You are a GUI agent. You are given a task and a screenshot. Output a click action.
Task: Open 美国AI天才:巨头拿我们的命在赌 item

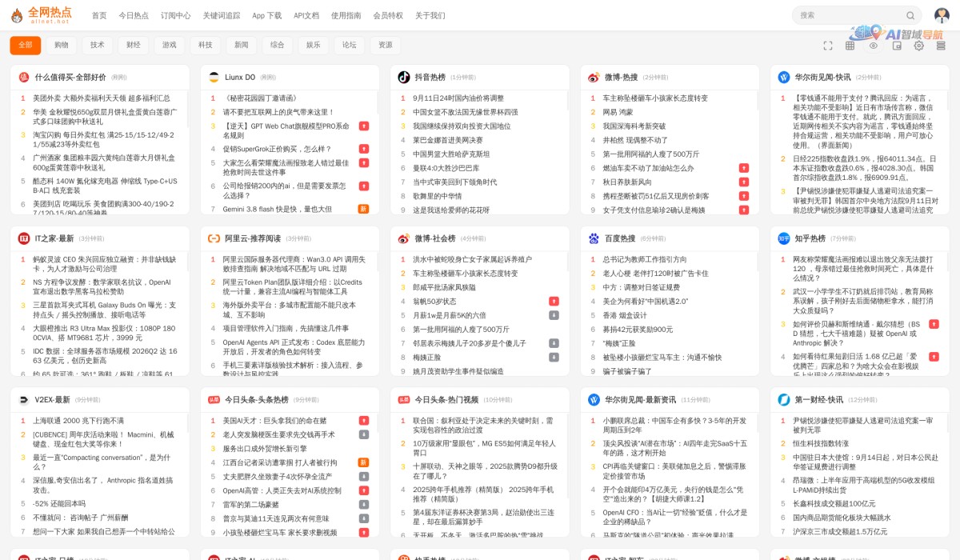(x=274, y=420)
